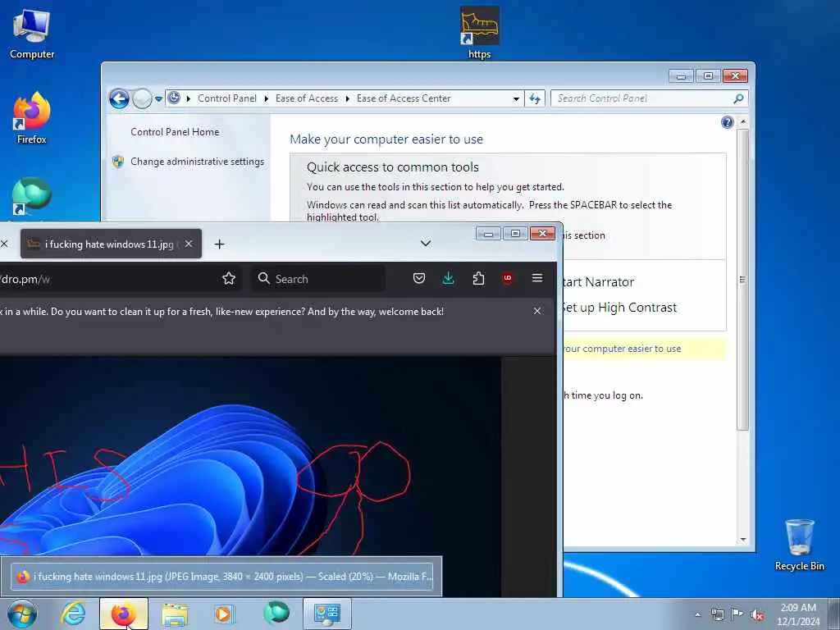Open the Control Panel help question mark
This screenshot has width=840, height=630.
tap(727, 123)
